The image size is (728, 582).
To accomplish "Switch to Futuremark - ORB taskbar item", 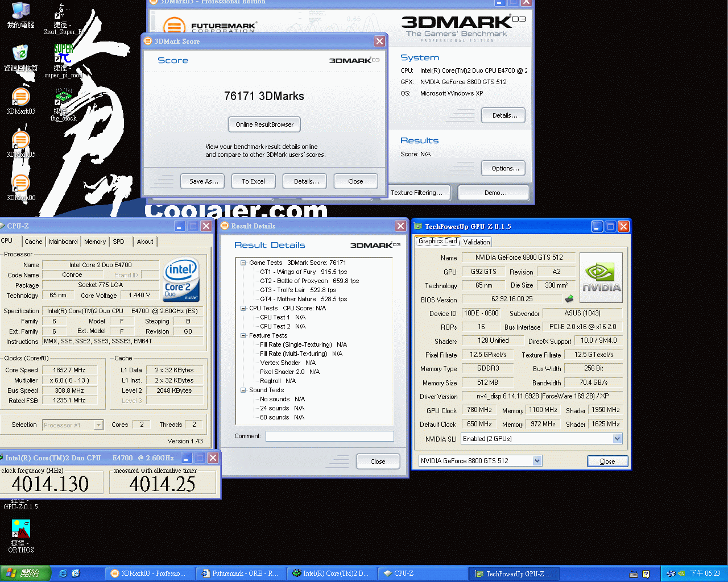I will point(242,573).
